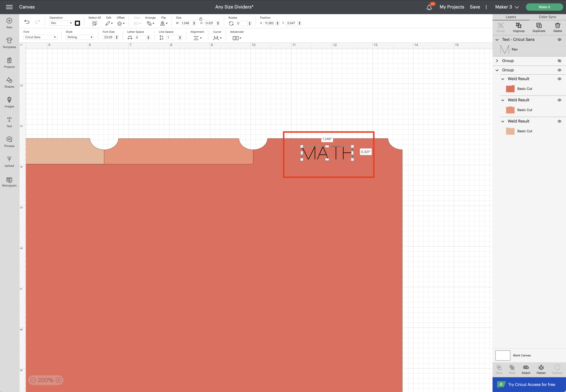Click the Upload icon in the sidebar
This screenshot has height=392, width=566.
pyautogui.click(x=9, y=161)
